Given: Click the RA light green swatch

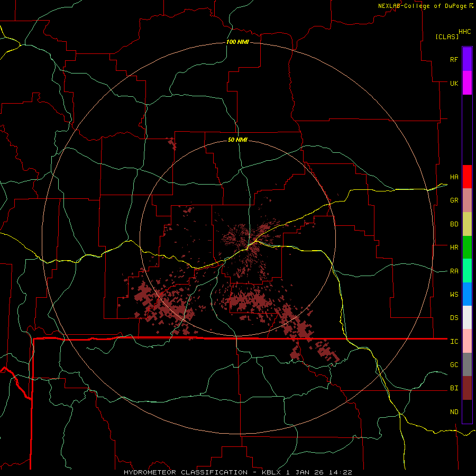Looking at the screenshot, I should point(467,271).
